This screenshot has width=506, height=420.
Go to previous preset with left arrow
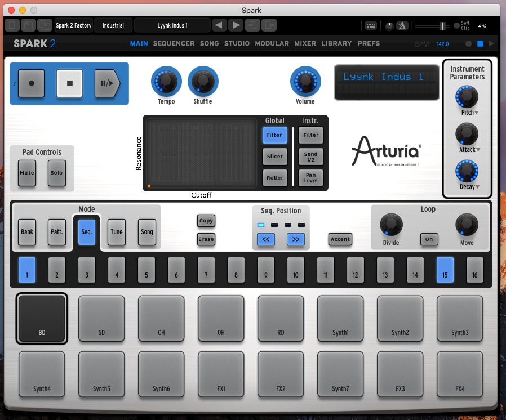point(219,25)
